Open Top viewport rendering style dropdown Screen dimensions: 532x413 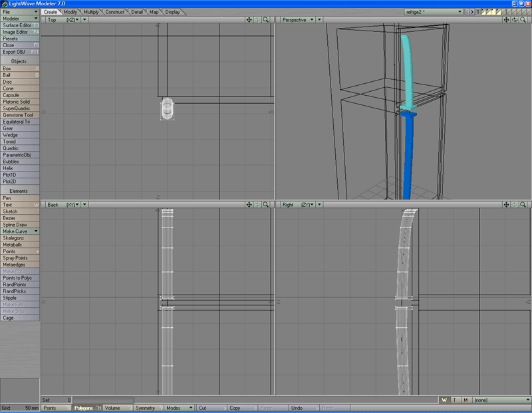(84, 20)
